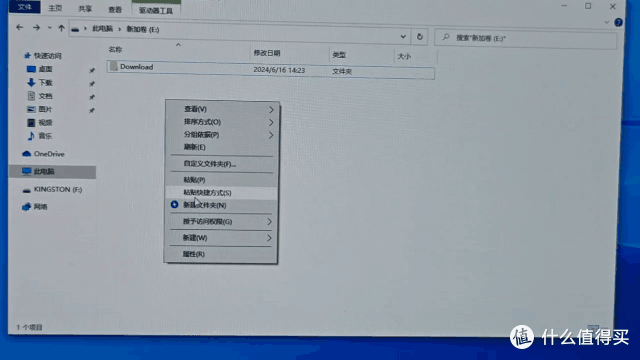Open the 文件 tab
Viewport: 640px width, 360px height.
[24, 7]
